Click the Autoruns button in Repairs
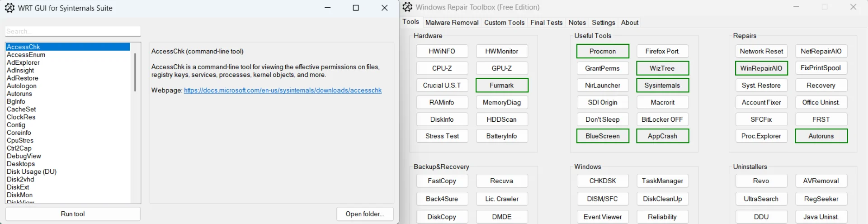Viewport: 868px width, 224px height. tap(821, 136)
